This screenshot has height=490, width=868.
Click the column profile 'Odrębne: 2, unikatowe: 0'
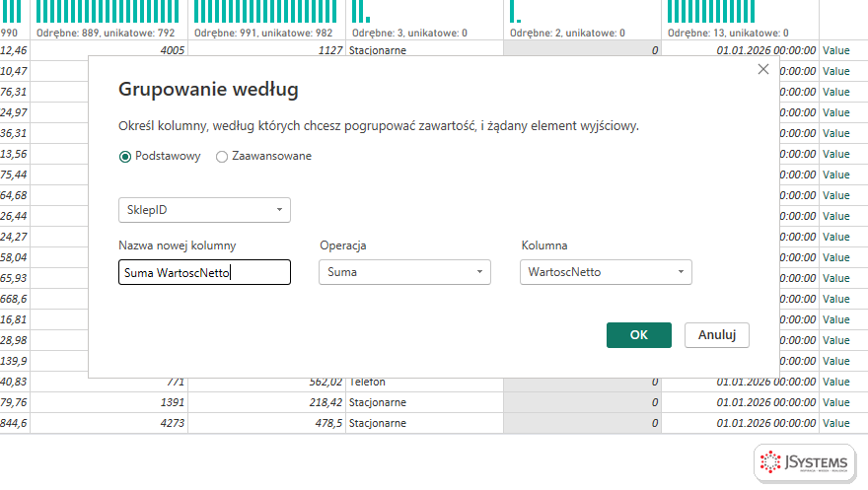(x=567, y=34)
